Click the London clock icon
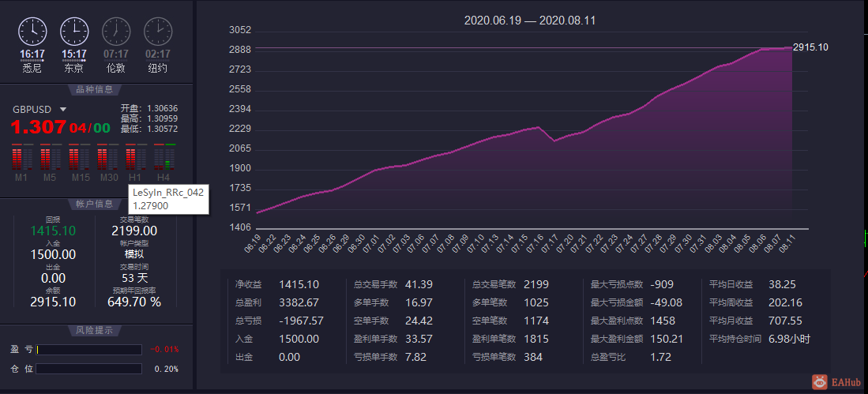 (116, 32)
